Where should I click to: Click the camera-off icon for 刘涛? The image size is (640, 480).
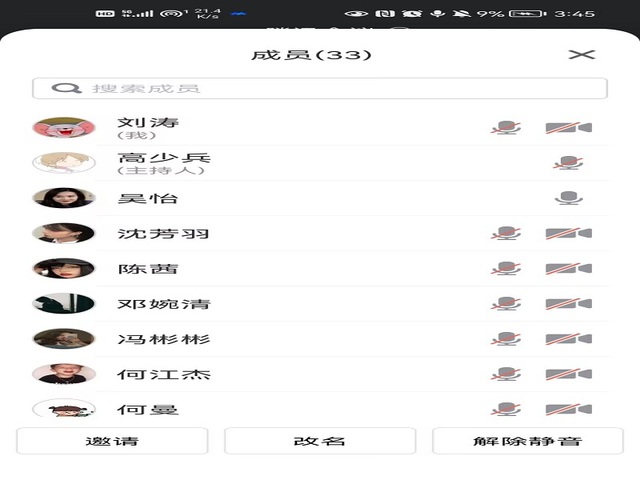568,128
